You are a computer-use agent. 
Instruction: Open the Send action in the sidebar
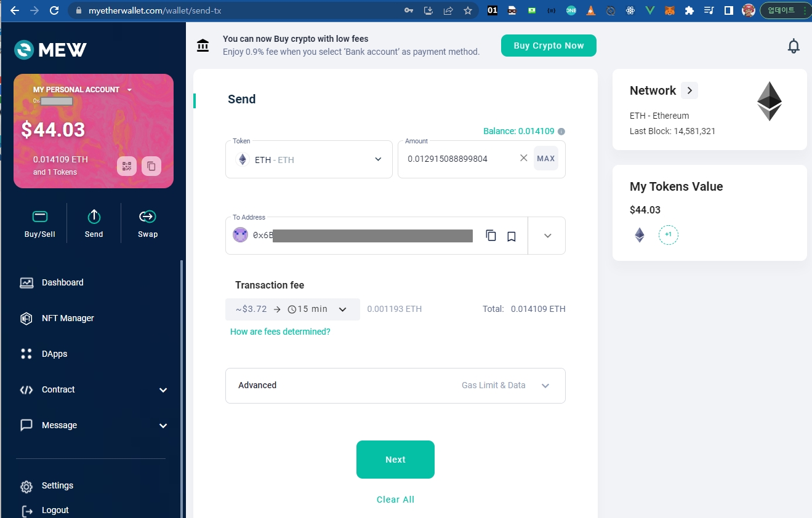94,224
